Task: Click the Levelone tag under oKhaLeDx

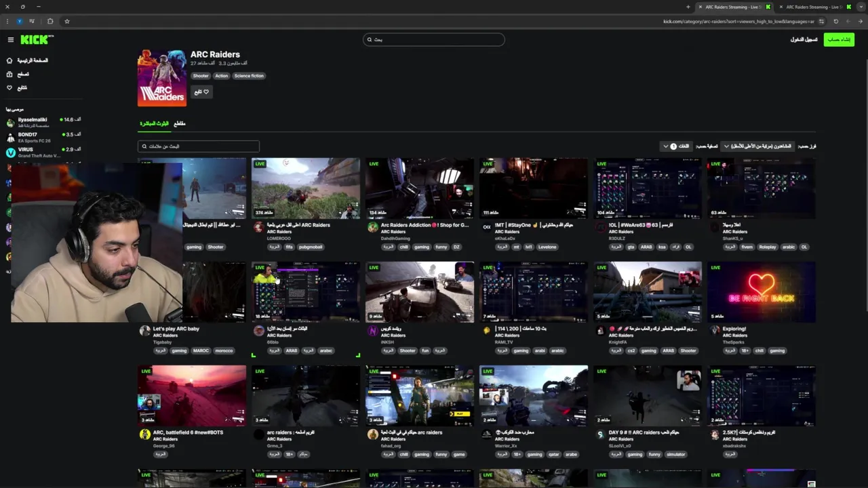Action: (547, 247)
